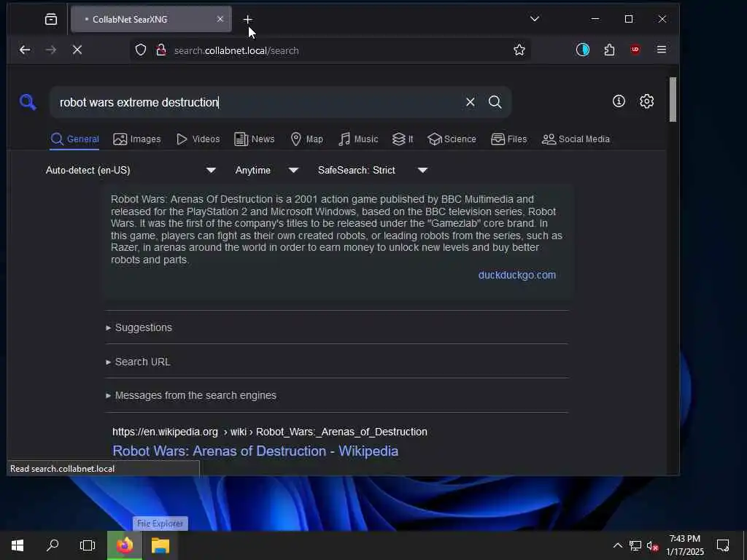This screenshot has width=747, height=560.
Task: Select the CollabNet SearXNG browser tab
Action: (151, 19)
